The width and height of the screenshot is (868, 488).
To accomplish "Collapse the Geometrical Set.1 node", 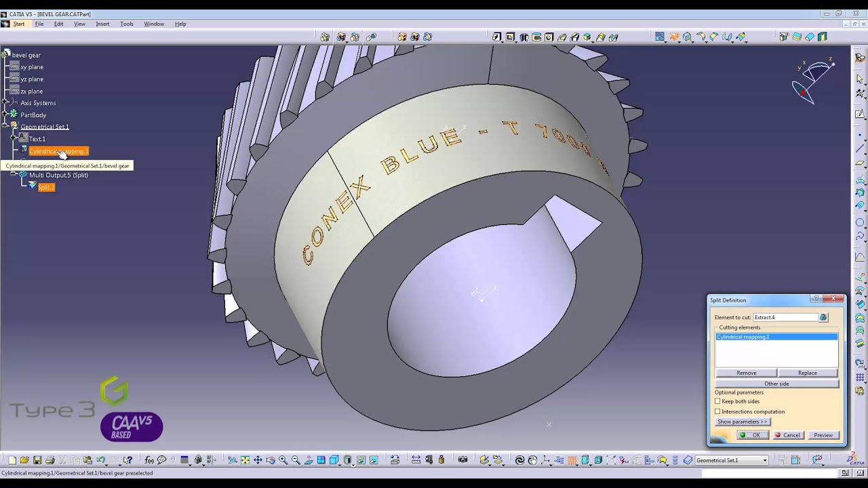I will [5, 127].
